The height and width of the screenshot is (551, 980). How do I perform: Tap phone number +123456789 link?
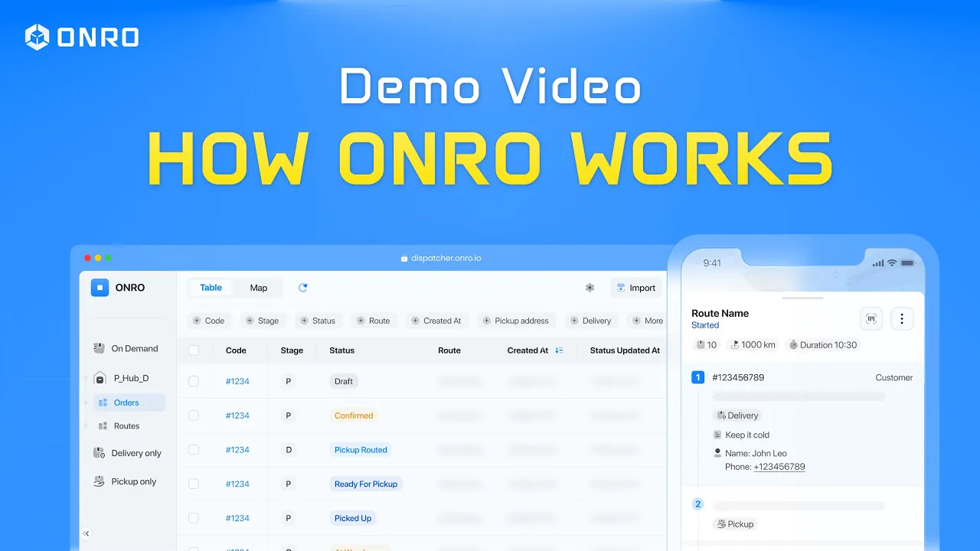[x=779, y=467]
